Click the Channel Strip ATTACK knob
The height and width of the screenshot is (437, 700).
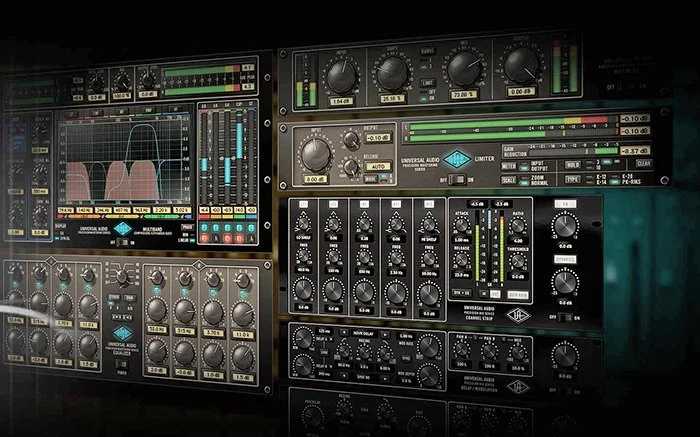click(461, 225)
